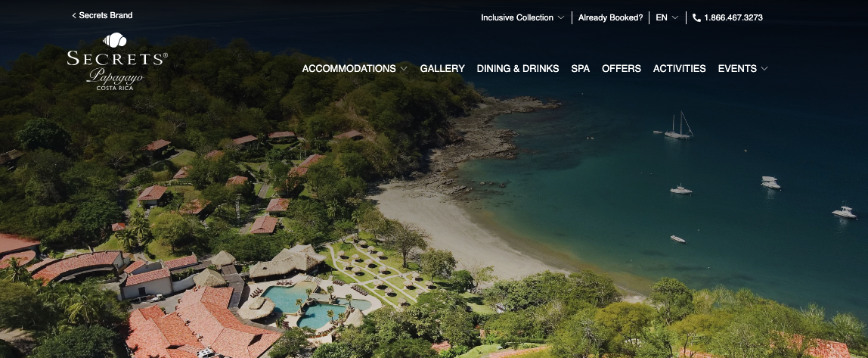Image resolution: width=868 pixels, height=358 pixels.
Task: Click the Inclusive Collection chevron arrow
Action: click(x=561, y=17)
